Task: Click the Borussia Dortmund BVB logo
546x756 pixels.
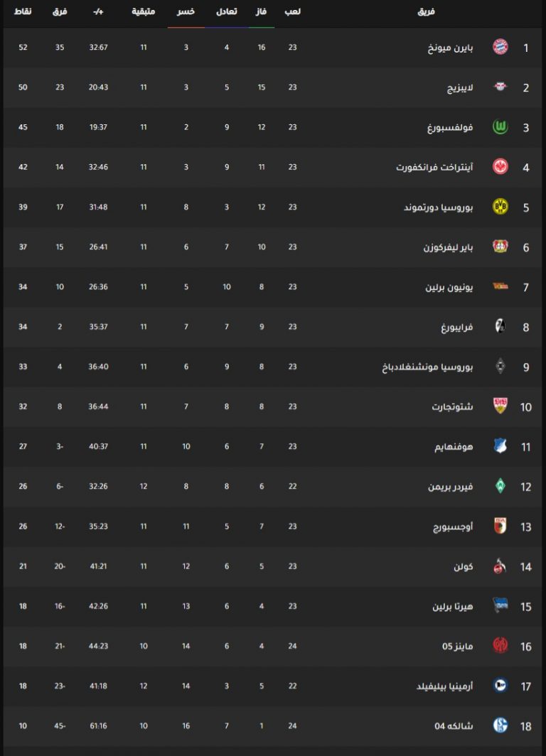Action: 500,206
